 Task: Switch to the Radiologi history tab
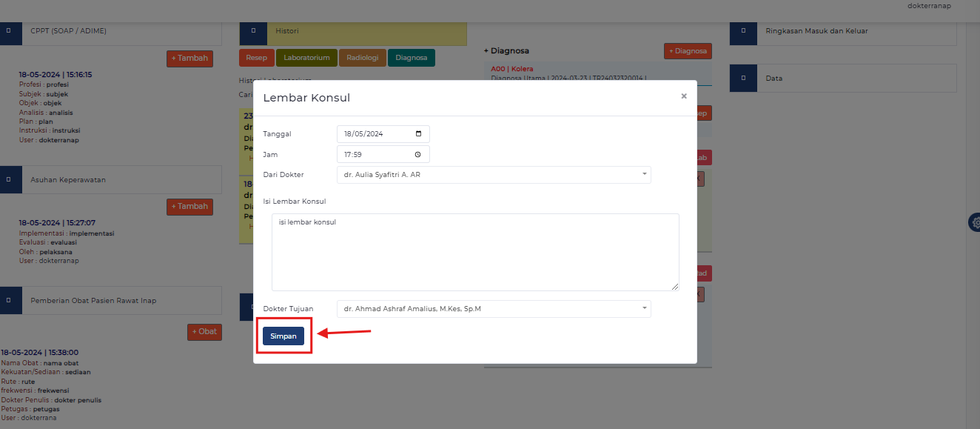click(x=363, y=58)
